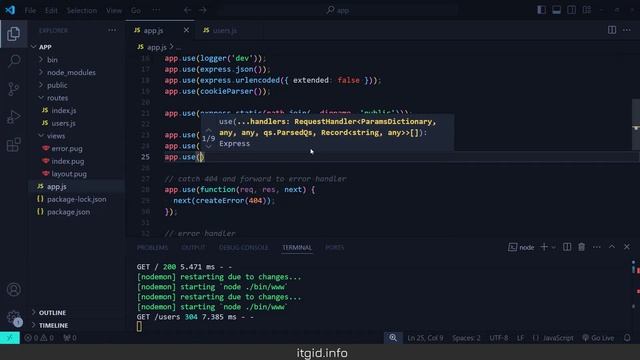This screenshot has height=360, width=640.
Task: Switch to the DEBUG CONSOLE tab
Action: 244,247
